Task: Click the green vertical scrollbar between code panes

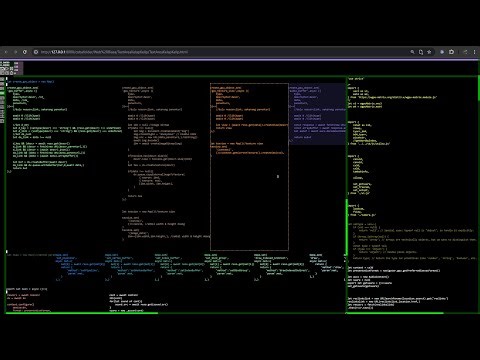Action: pos(347,227)
